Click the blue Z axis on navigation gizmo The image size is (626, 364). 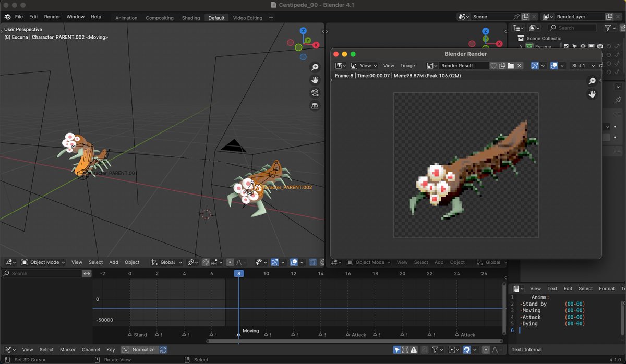tap(303, 31)
